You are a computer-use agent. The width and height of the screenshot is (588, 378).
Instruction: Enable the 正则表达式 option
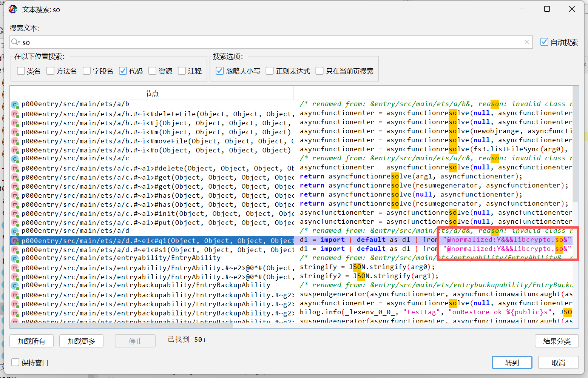click(270, 71)
